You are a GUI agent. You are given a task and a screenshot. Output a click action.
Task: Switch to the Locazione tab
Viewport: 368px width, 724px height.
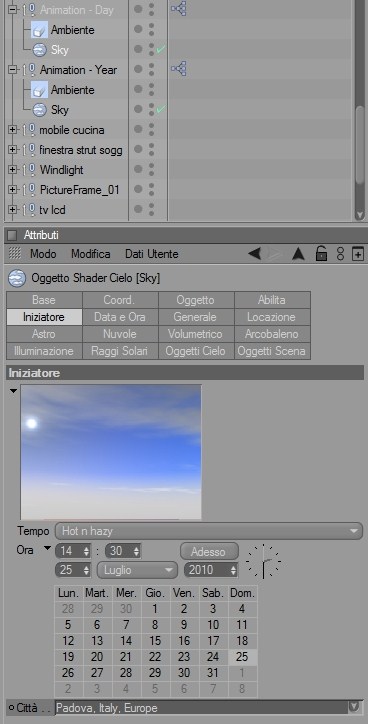point(272,317)
